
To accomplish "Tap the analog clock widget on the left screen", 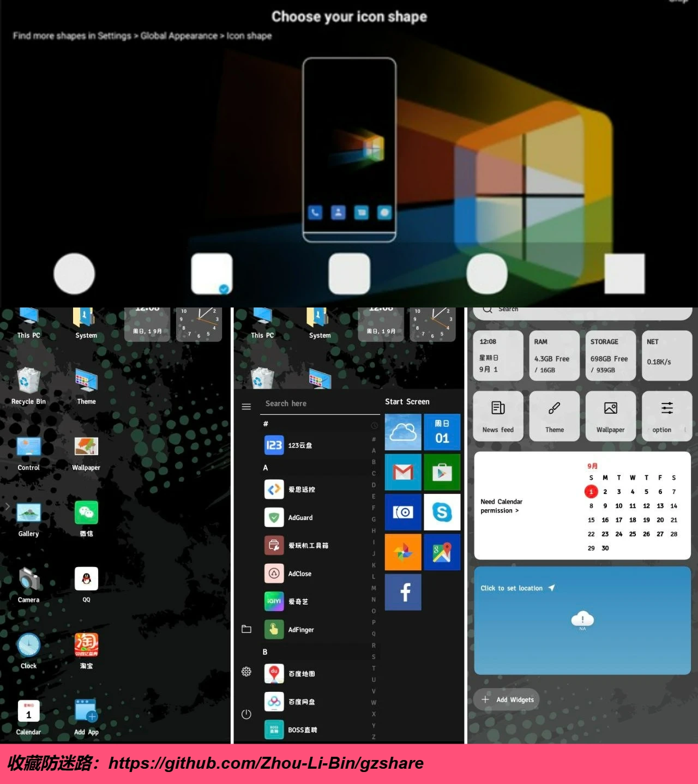I will [199, 324].
